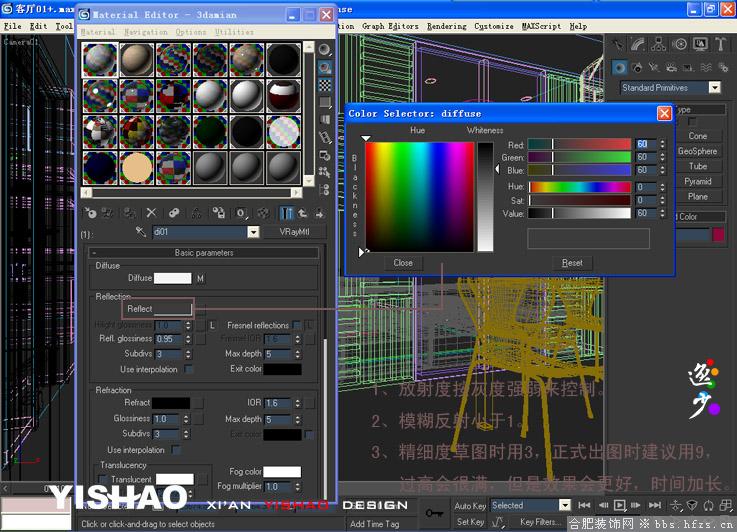
Task: Click Go Forward to Sibling arrow icon
Action: pyautogui.click(x=320, y=213)
